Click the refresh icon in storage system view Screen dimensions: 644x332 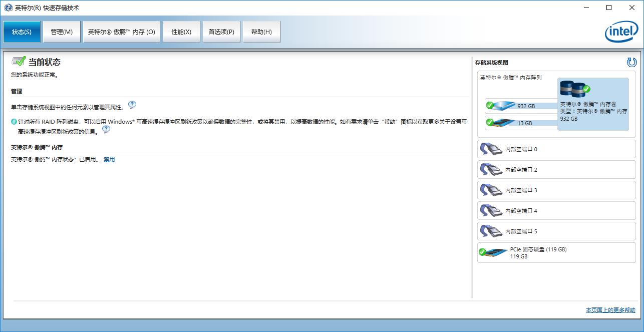631,63
